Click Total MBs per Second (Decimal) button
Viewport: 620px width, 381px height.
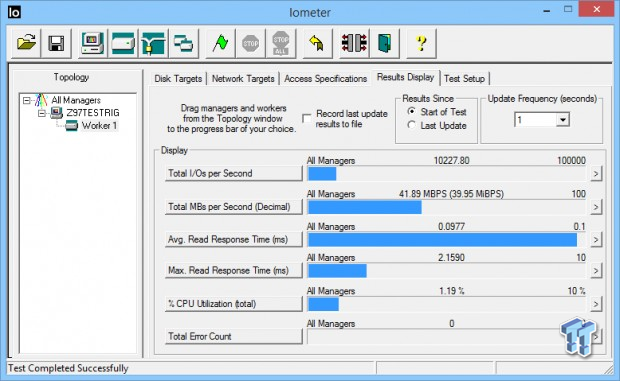[x=233, y=207]
